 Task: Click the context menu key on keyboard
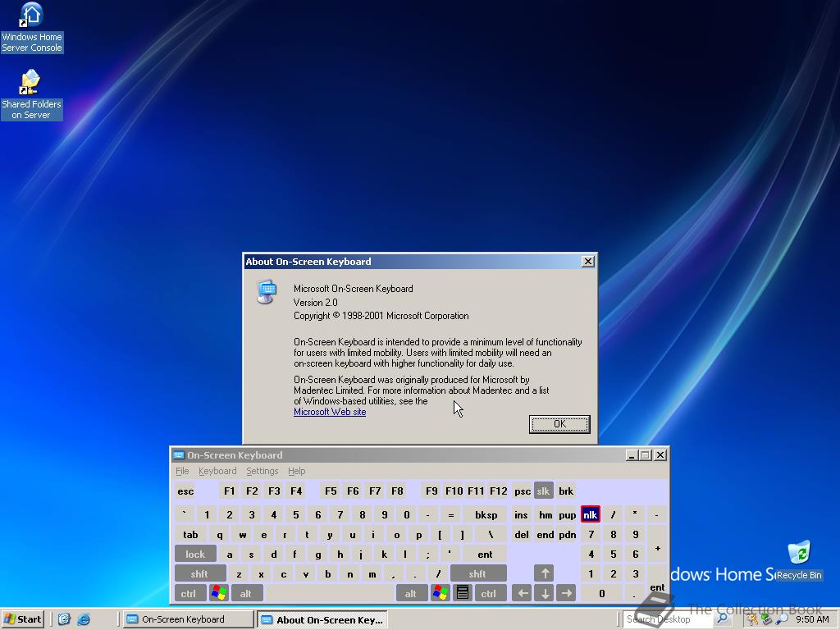tap(463, 593)
